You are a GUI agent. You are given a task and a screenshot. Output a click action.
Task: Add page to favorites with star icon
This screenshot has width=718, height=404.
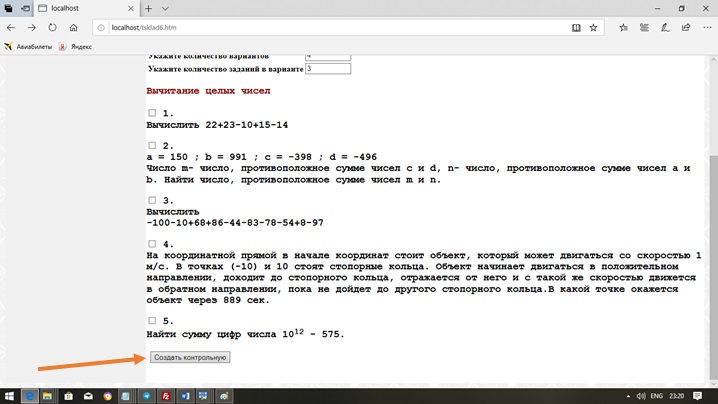coord(593,28)
